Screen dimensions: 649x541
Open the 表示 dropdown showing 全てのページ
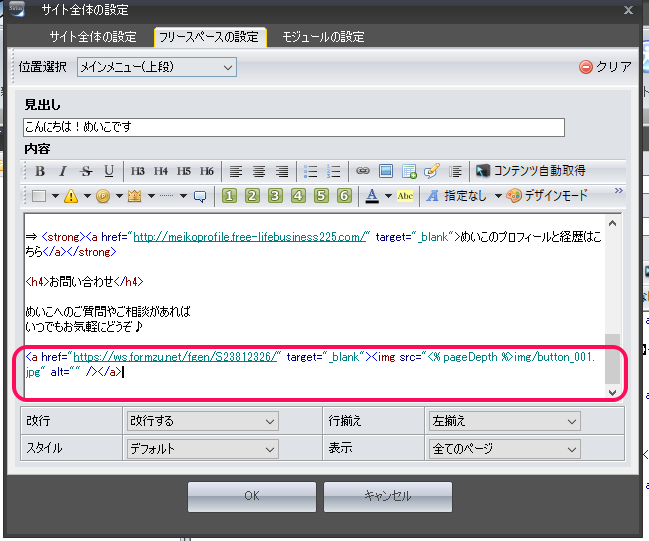click(503, 449)
